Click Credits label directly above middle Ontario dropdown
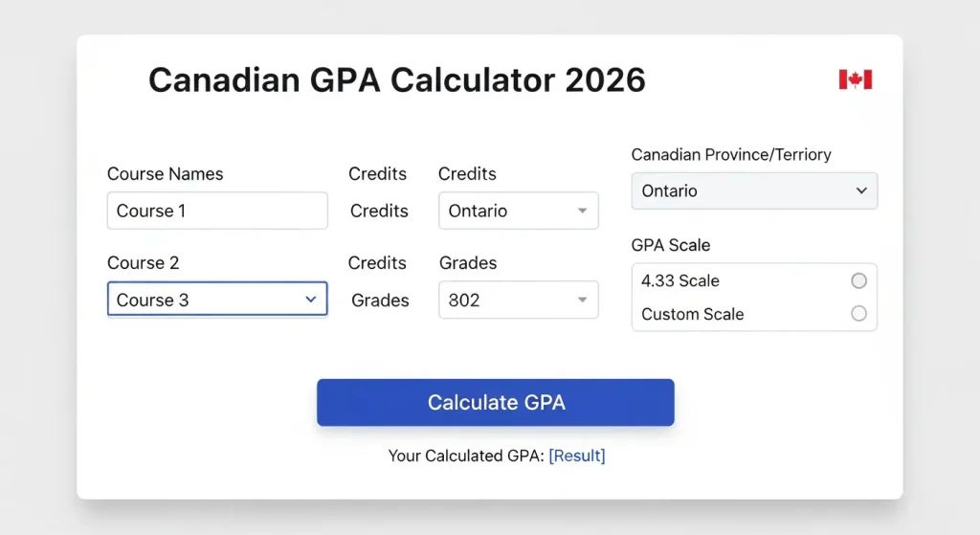This screenshot has width=980, height=535. (x=467, y=174)
